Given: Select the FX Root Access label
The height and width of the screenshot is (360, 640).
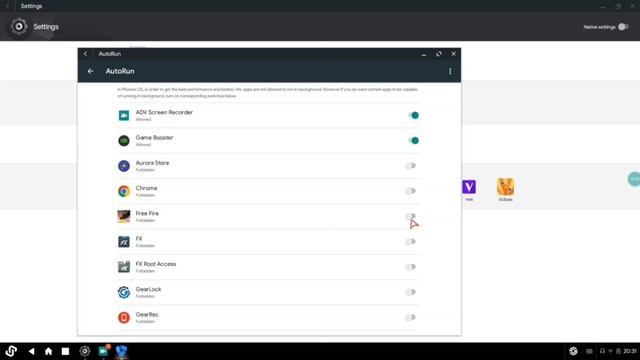Looking at the screenshot, I should click(x=156, y=264).
